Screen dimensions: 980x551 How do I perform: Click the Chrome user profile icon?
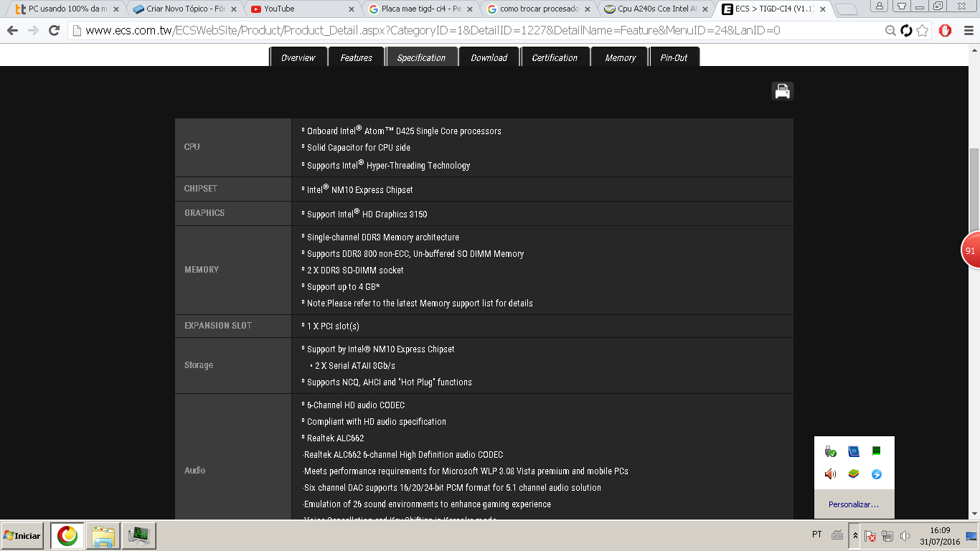pyautogui.click(x=880, y=6)
